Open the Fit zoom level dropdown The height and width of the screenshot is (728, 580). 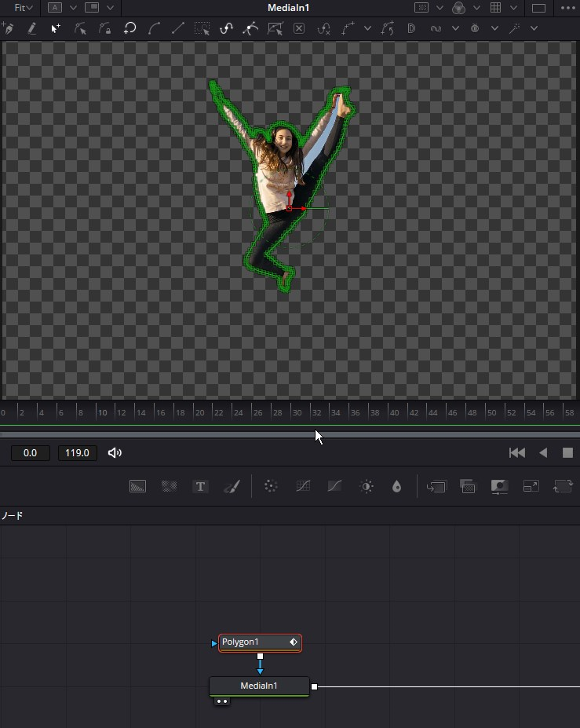point(23,8)
